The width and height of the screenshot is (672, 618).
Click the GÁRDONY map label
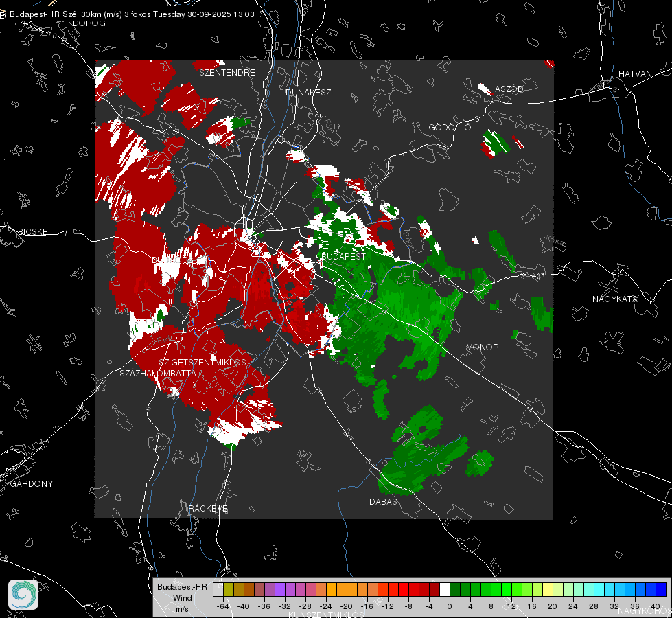[32, 484]
